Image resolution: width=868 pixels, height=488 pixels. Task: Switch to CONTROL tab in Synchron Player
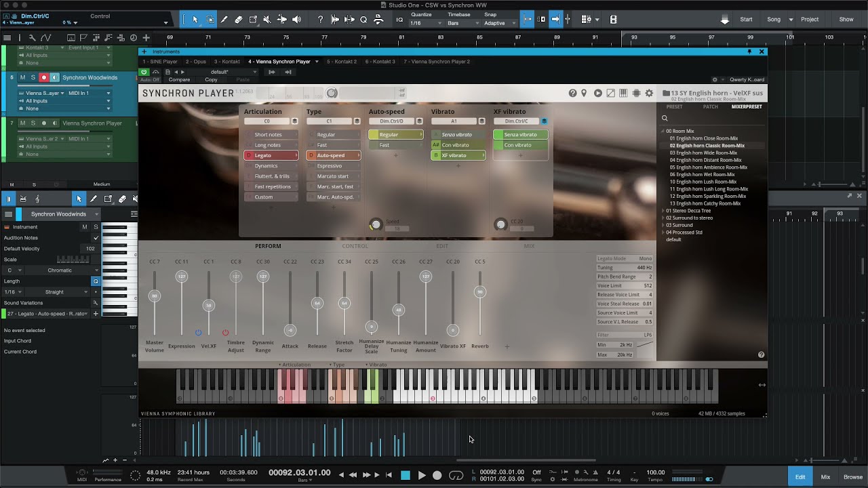[x=355, y=246]
